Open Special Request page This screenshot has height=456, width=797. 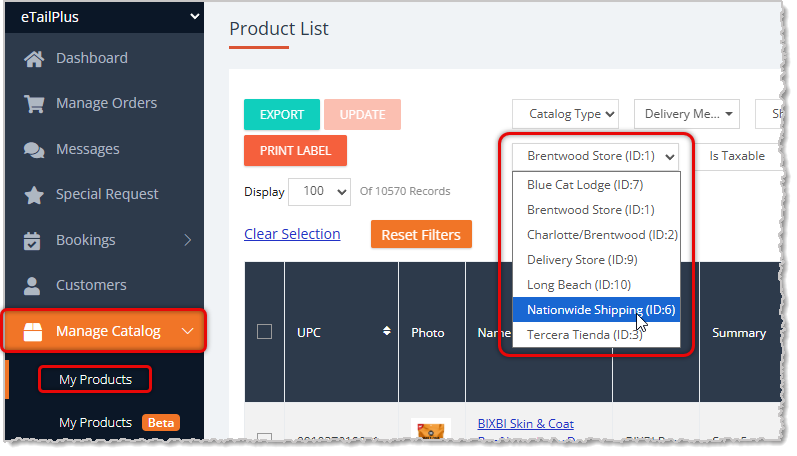[x=107, y=194]
